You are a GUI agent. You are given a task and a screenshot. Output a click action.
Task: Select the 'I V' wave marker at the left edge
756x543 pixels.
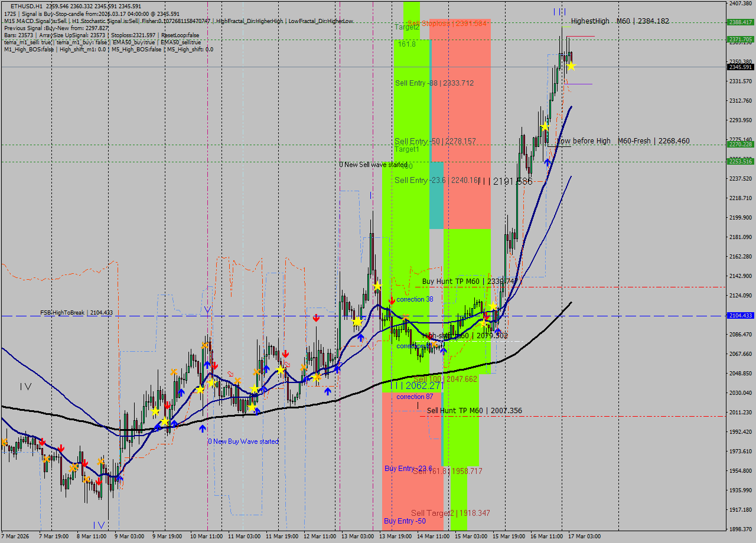pos(25,386)
